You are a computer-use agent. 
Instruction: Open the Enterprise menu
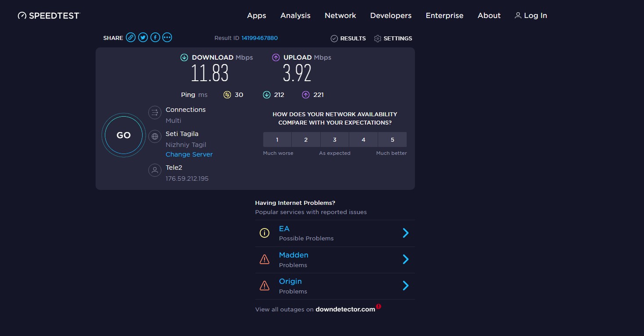click(x=444, y=15)
